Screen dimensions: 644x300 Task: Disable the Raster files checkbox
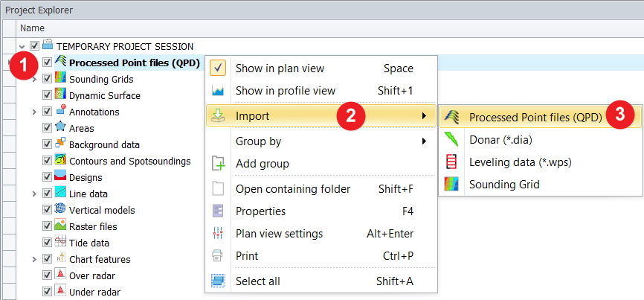(x=48, y=226)
